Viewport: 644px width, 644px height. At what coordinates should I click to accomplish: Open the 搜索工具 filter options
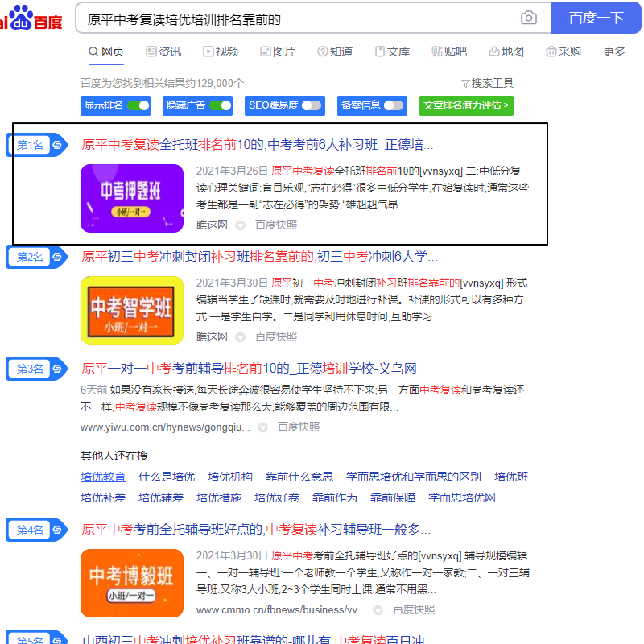[x=487, y=83]
